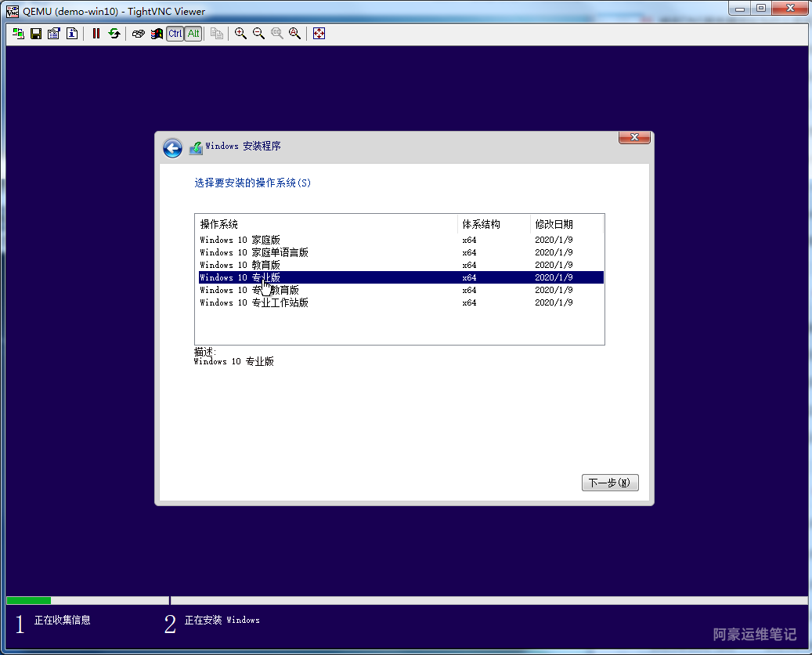Click the 操作系统 column header

(327, 224)
